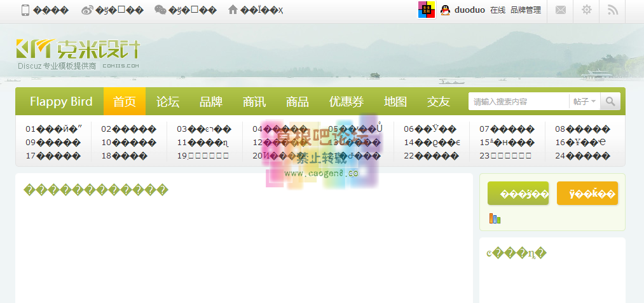Viewport: 644px width, 303px height.
Task: Go to the 首页 tab
Action: 125,102
